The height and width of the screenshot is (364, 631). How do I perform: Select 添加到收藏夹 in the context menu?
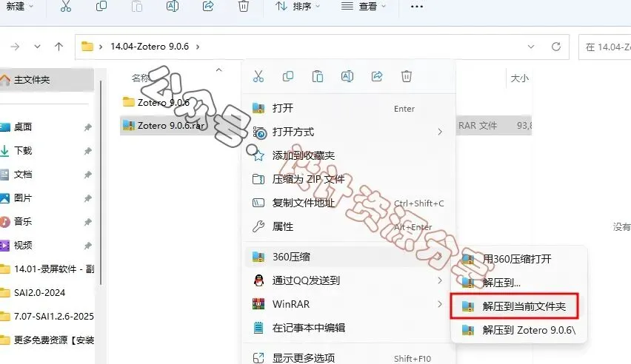[x=349, y=155]
